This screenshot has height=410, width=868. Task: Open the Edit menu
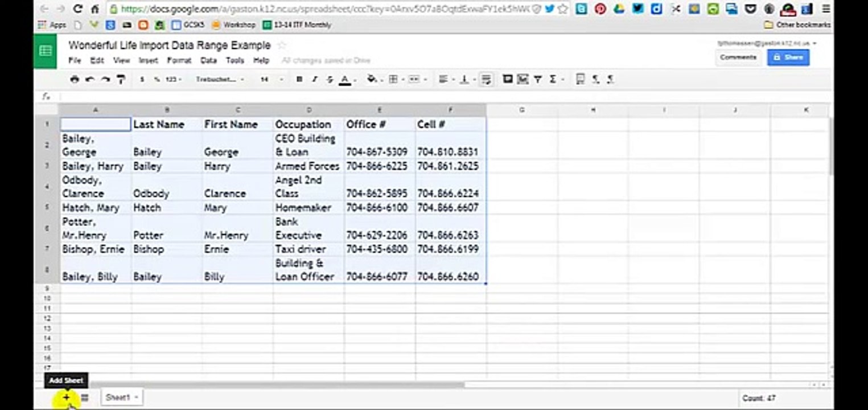click(x=97, y=60)
